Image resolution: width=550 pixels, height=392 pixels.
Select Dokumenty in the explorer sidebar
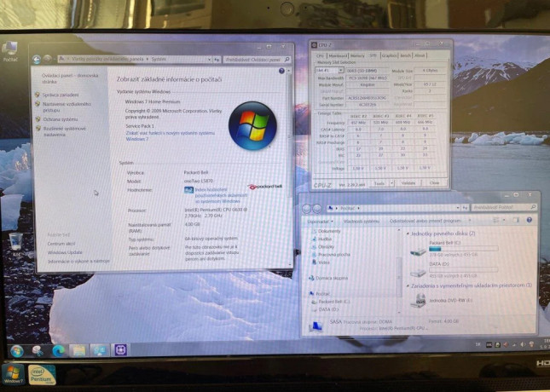pos(329,232)
